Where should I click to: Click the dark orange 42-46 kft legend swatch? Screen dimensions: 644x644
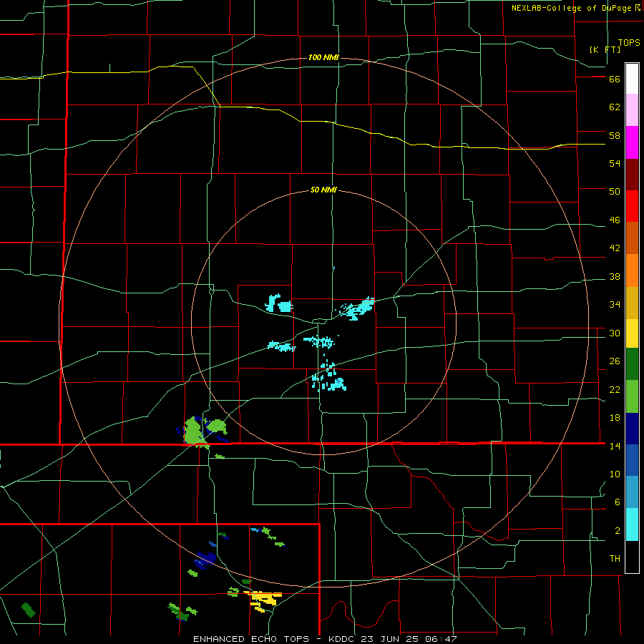632,238
